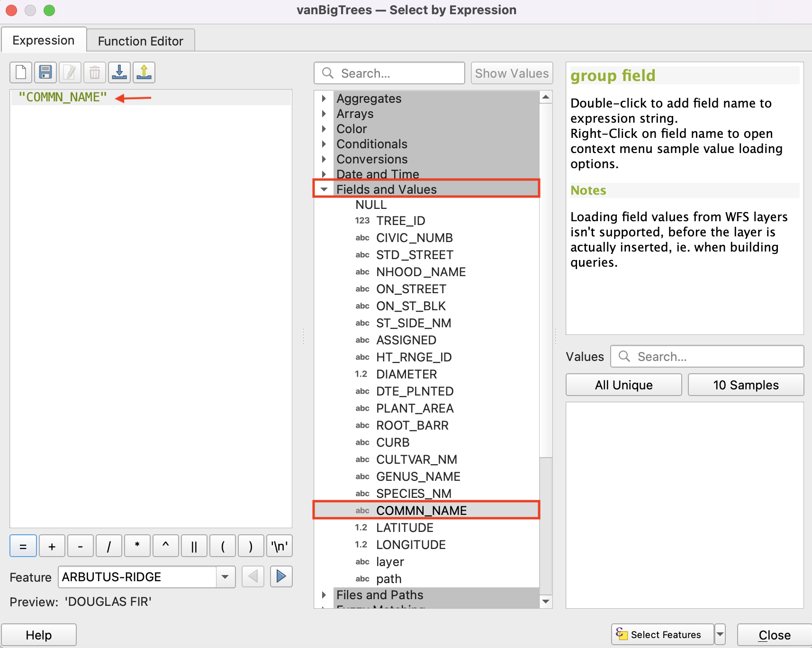Load All Unique field values
Image resolution: width=812 pixels, height=648 pixels.
point(623,385)
